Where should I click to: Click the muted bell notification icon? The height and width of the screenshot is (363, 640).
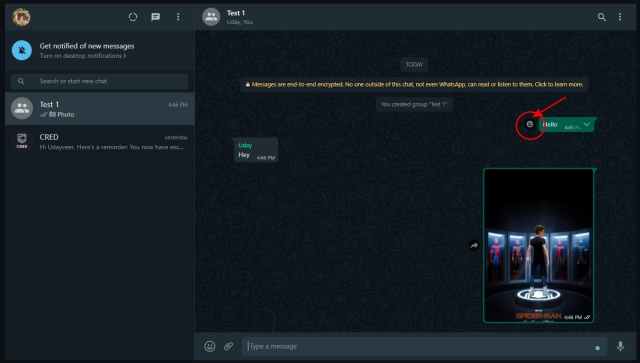pyautogui.click(x=22, y=50)
